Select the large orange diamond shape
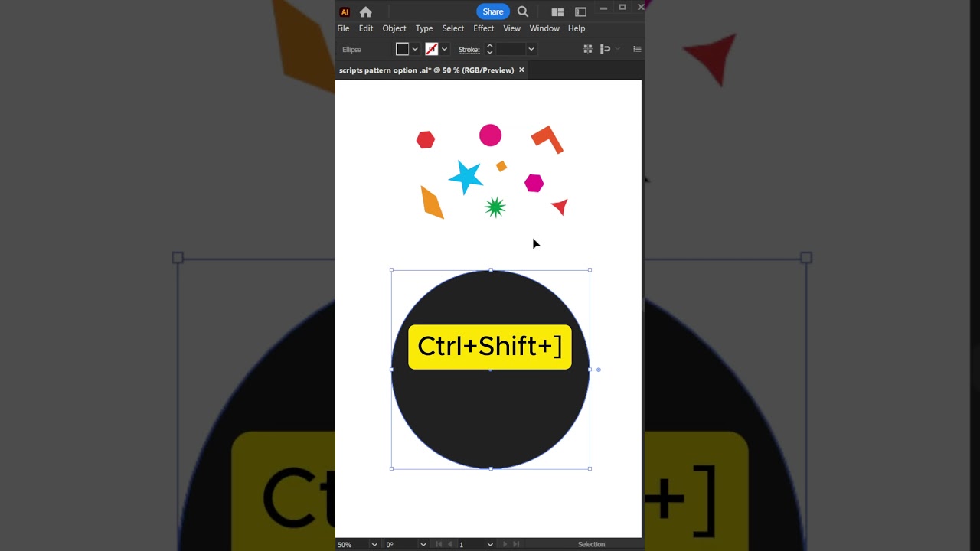This screenshot has width=980, height=551. click(432, 202)
